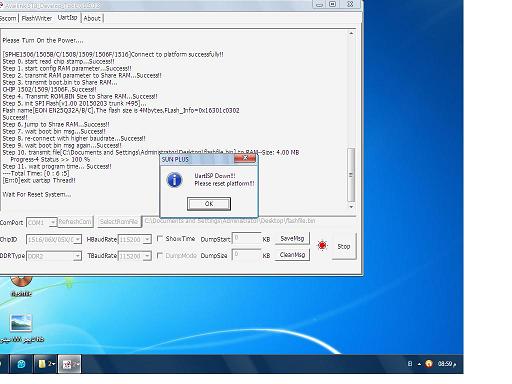
Task: Click the DumpStart KB input field
Action: point(246,239)
